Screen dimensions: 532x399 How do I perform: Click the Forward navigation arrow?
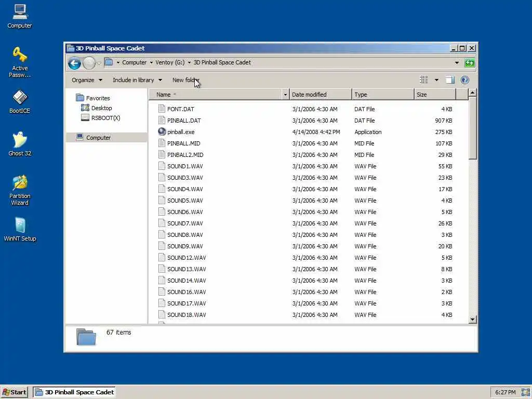(89, 63)
